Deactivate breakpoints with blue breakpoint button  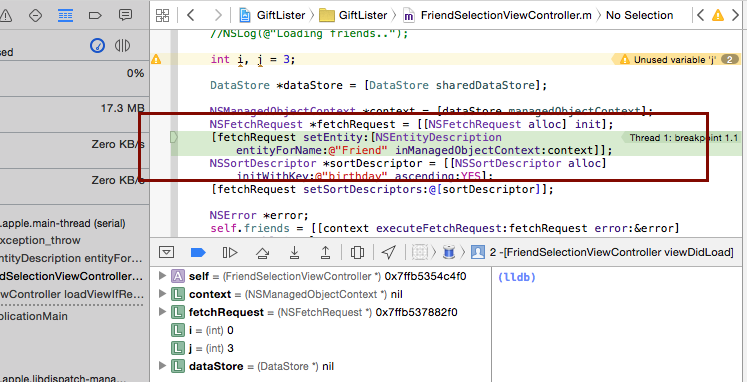(x=198, y=252)
